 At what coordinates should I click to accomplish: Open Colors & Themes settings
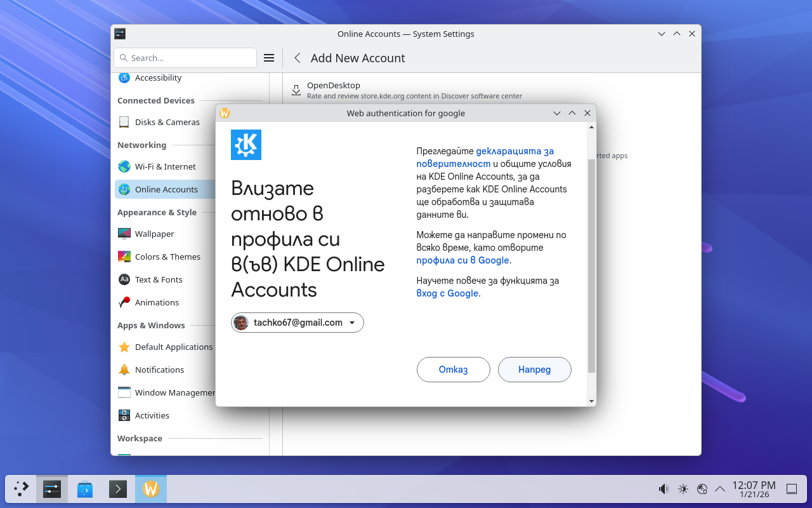point(167,257)
